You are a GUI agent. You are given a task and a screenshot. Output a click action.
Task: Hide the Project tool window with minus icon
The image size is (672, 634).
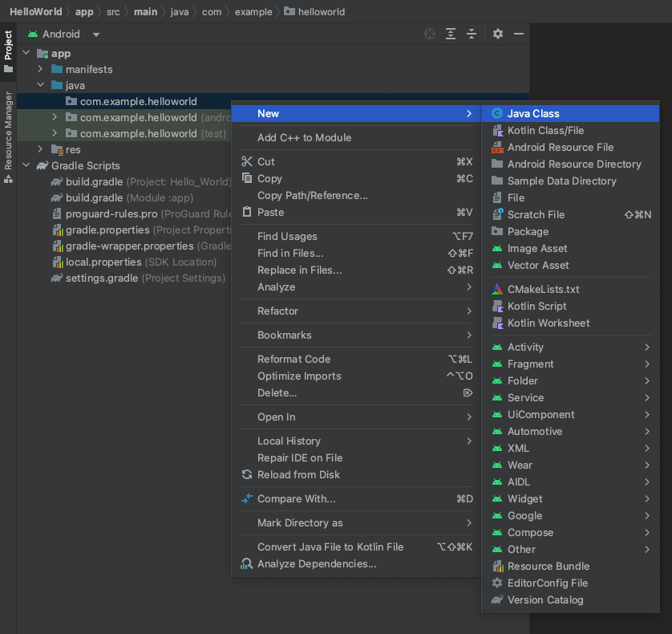click(x=517, y=34)
